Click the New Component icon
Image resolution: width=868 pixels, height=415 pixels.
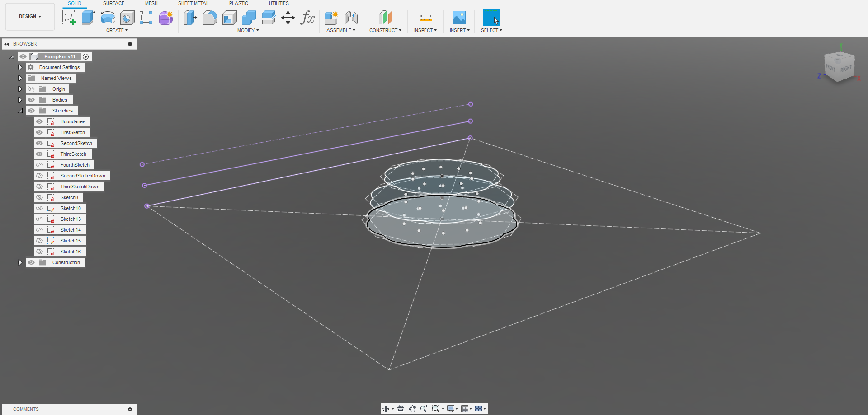[331, 18]
